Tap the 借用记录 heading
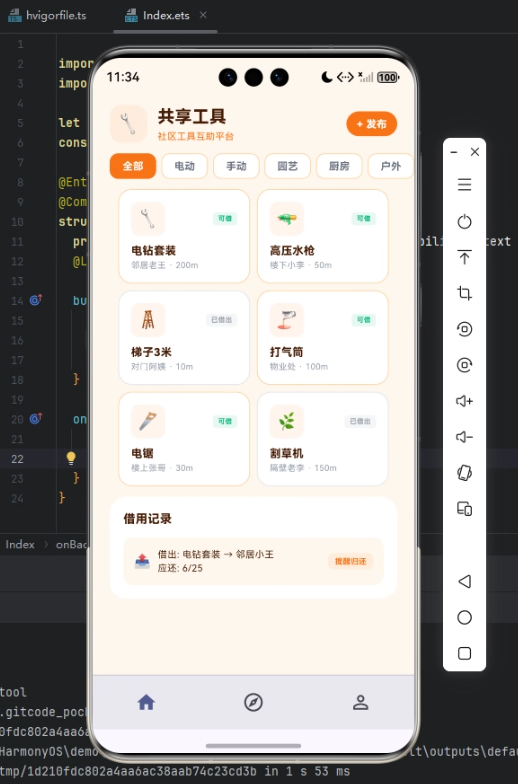The image size is (518, 784). [x=148, y=519]
